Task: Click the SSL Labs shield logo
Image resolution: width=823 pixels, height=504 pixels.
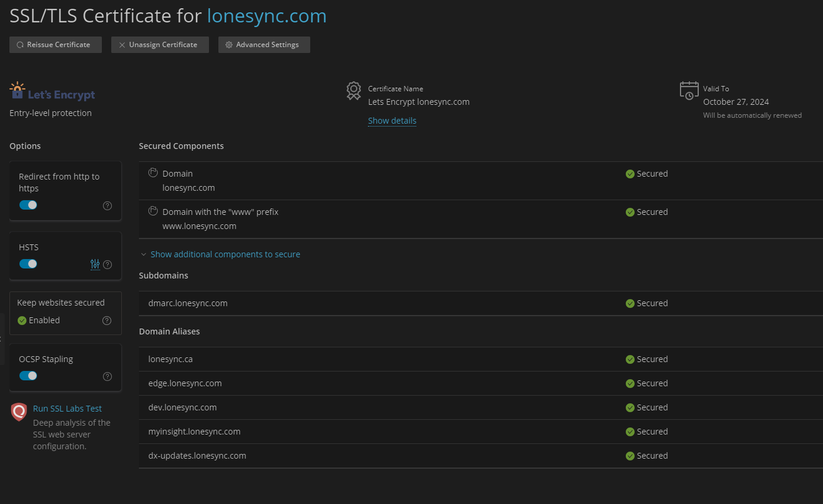Action: pyautogui.click(x=18, y=413)
